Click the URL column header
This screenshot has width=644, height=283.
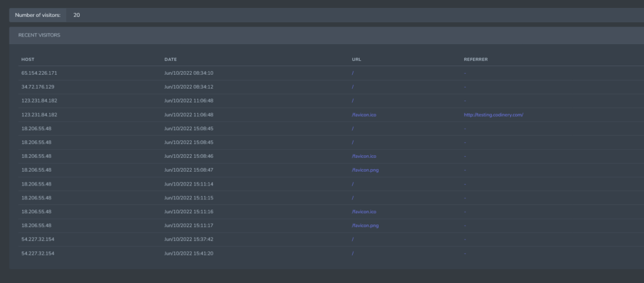point(357,59)
